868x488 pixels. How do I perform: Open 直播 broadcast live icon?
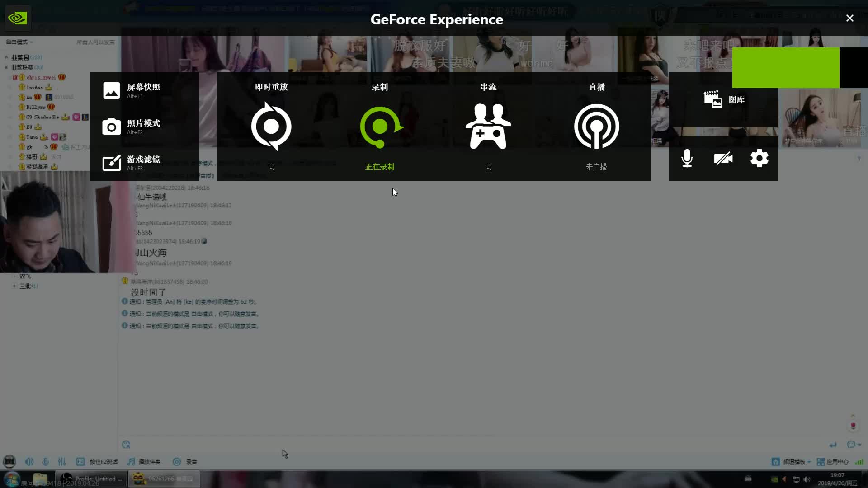pyautogui.click(x=597, y=126)
